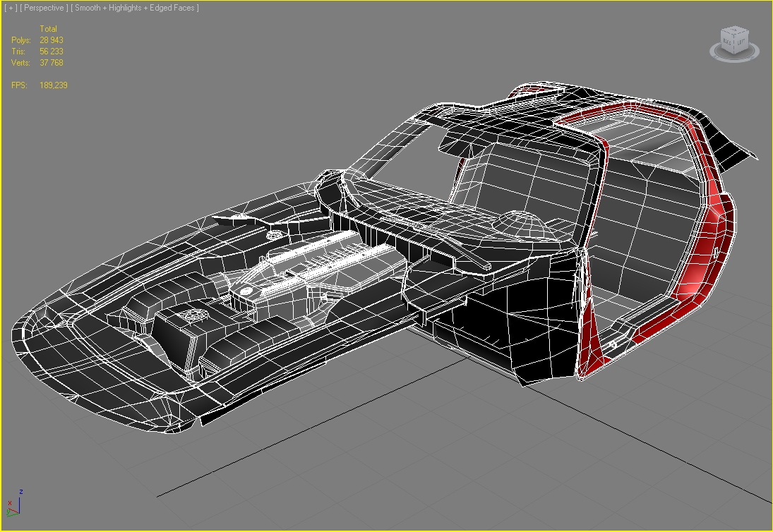The image size is (773, 532).
Task: Click the Polys count value 28 943
Action: [52, 40]
